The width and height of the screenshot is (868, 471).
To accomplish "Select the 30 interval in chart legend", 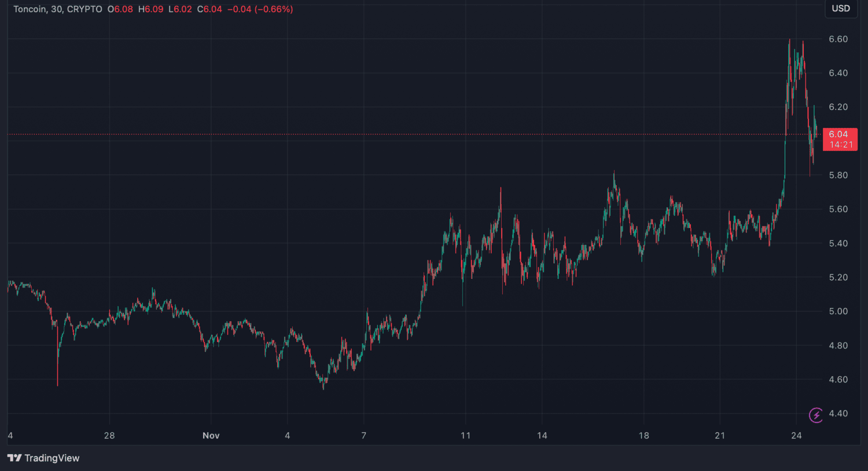I will [56, 9].
